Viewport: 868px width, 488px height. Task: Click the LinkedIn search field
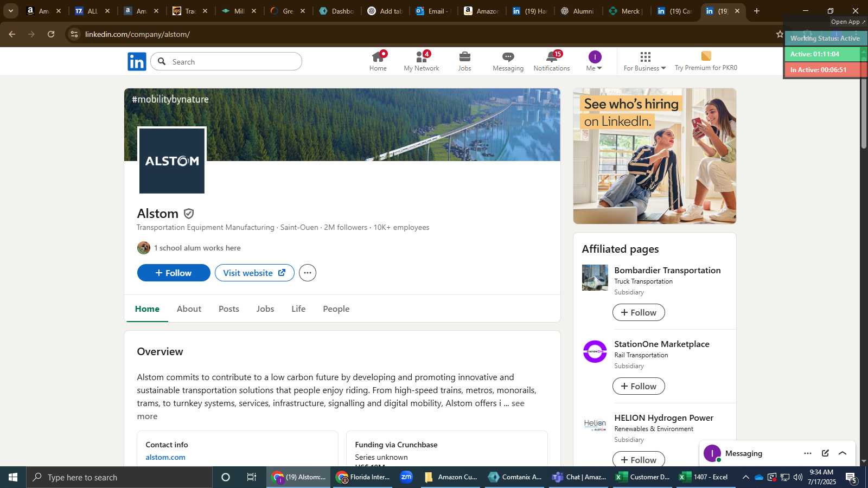click(x=226, y=62)
